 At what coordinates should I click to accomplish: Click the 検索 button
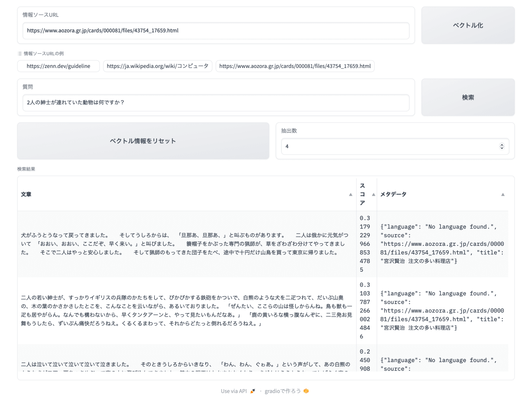pyautogui.click(x=468, y=97)
